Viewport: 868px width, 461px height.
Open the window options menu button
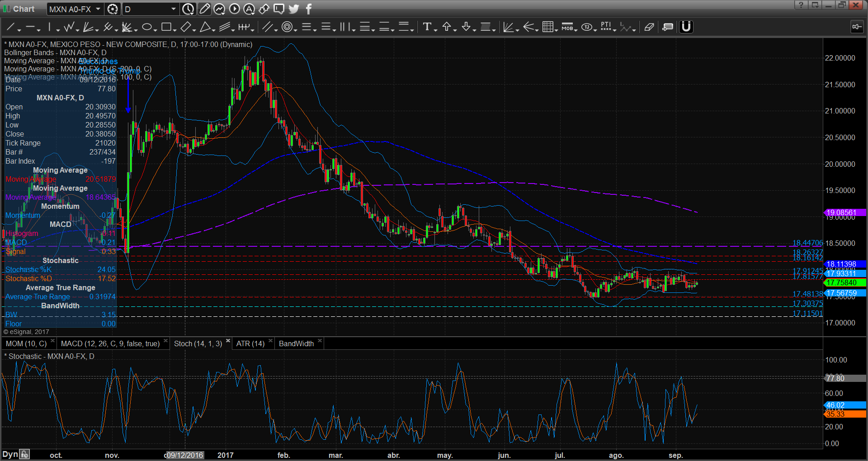point(815,5)
